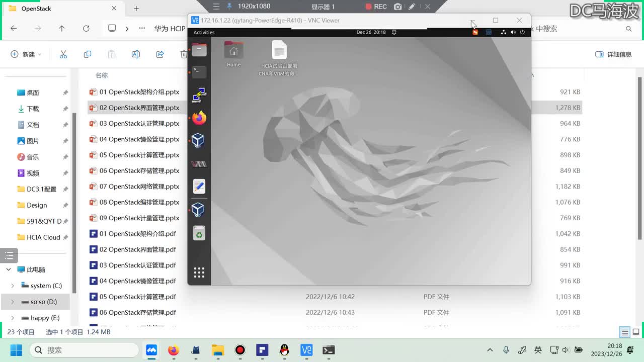The height and width of the screenshot is (362, 644).
Task: Click the REC record button
Action: 376,7
